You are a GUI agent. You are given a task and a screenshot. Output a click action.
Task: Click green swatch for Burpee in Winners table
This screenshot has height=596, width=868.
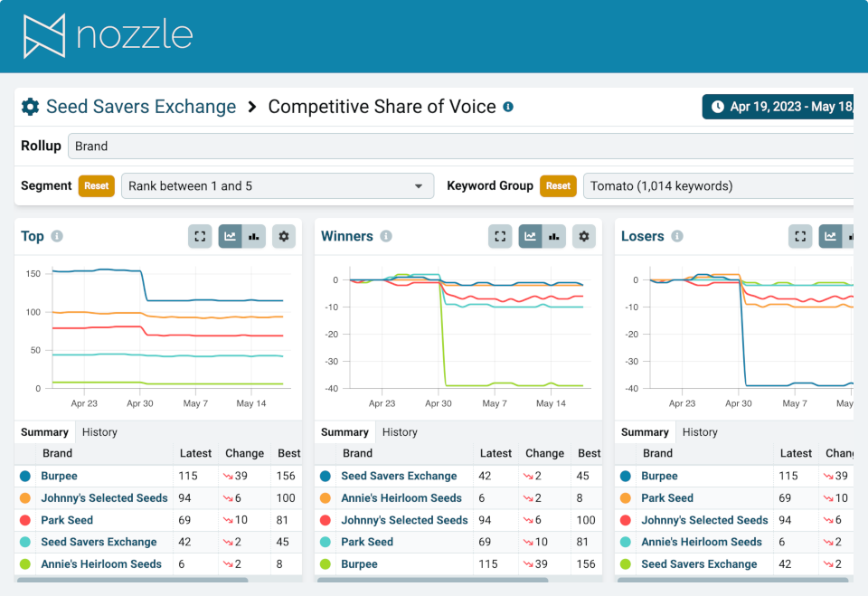pos(325,563)
